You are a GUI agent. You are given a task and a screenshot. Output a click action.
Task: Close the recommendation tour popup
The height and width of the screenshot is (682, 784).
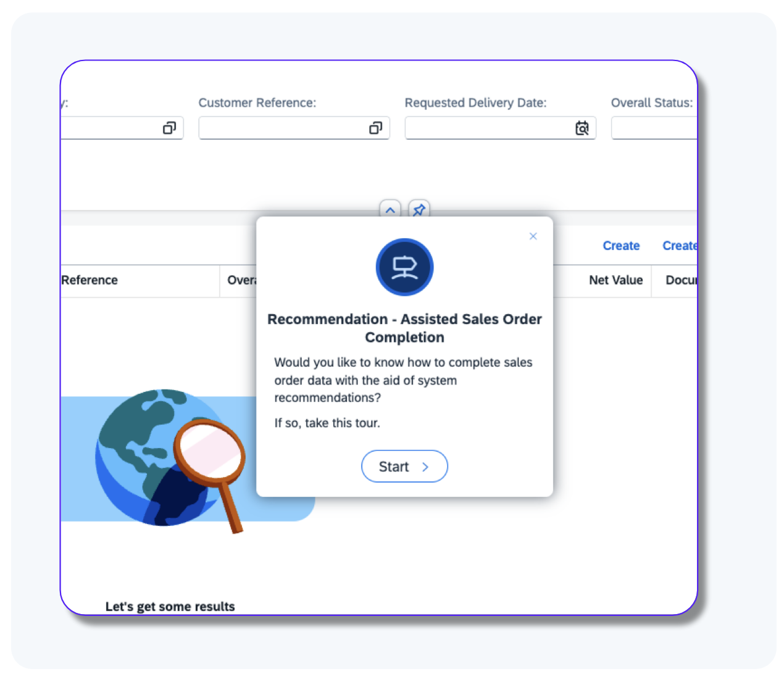coord(533,236)
